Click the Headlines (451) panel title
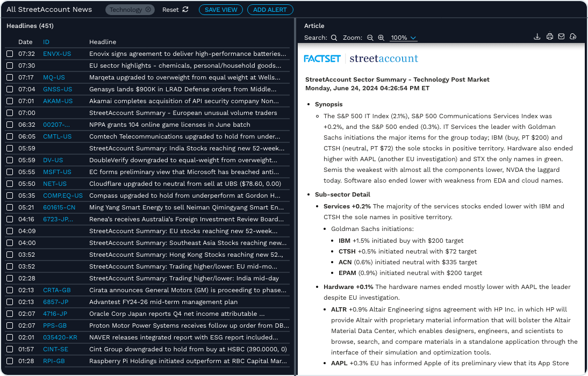Viewport: 588px width, 376px height. tap(30, 26)
